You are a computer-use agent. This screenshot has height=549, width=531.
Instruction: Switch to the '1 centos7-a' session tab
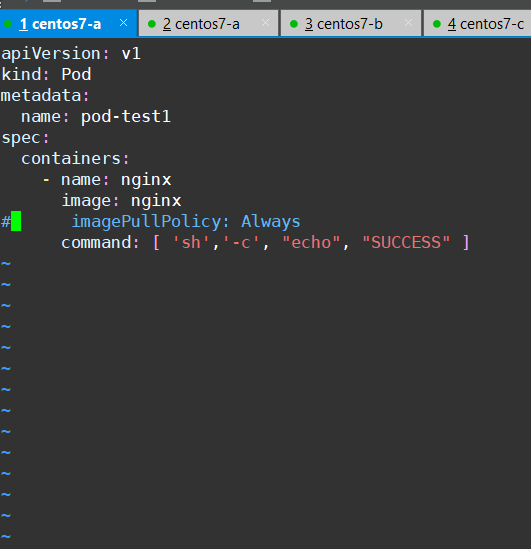tap(68, 23)
